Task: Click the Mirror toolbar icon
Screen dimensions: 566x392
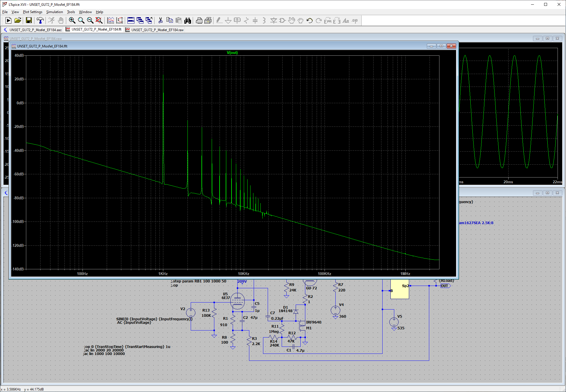Action: [x=337, y=20]
